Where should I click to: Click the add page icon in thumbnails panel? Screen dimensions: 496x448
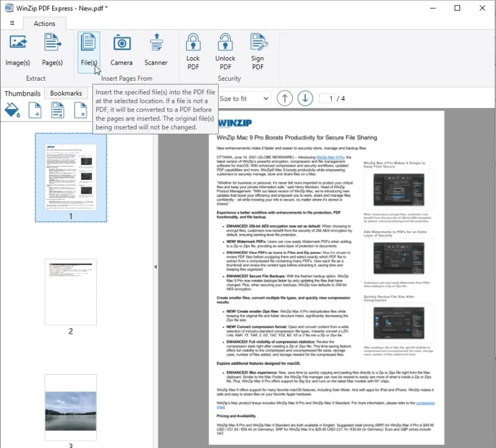[x=35, y=110]
